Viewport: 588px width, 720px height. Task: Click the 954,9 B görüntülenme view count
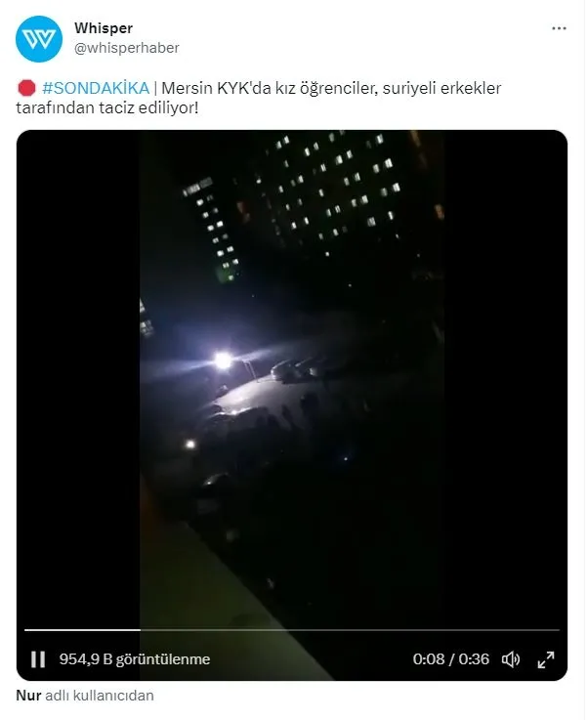coord(135,659)
